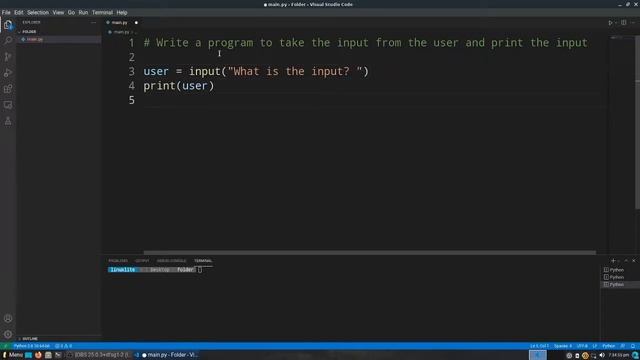Run the Python file with the play button
Image resolution: width=640 pixels, height=360 pixels.
pyautogui.click(x=610, y=23)
